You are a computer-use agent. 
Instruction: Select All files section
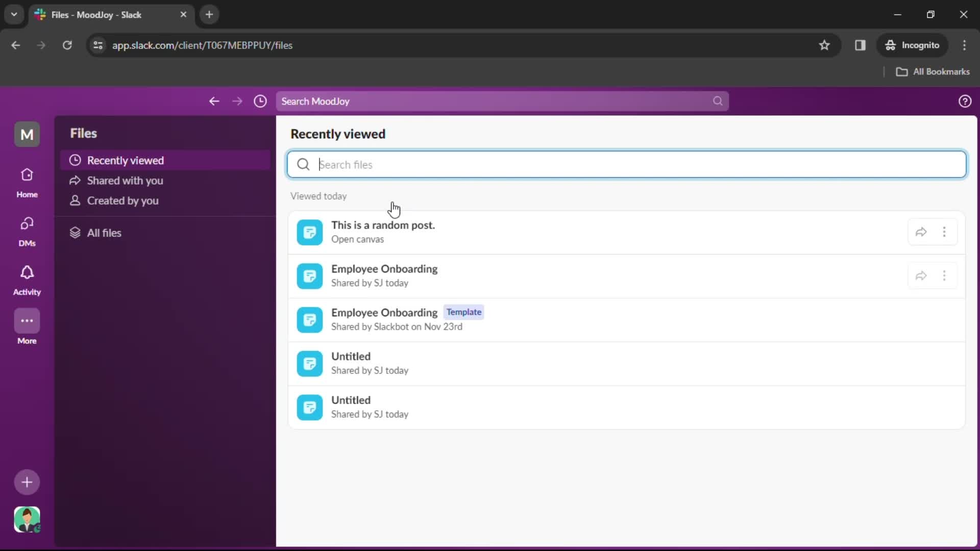click(104, 232)
